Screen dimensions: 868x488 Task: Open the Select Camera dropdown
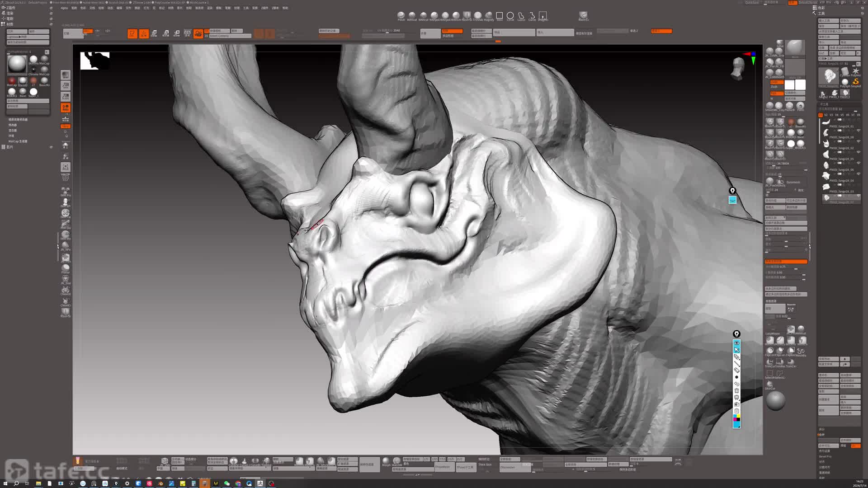click(x=230, y=36)
